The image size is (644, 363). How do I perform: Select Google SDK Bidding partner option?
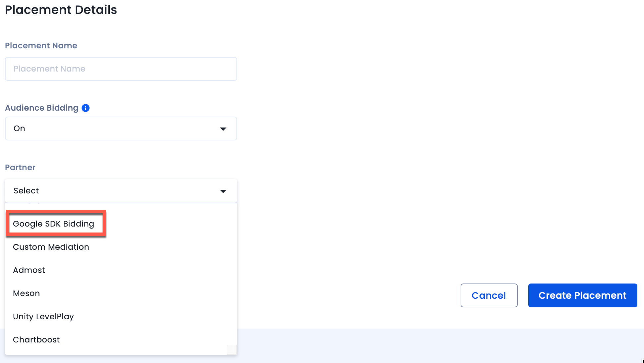pos(54,224)
